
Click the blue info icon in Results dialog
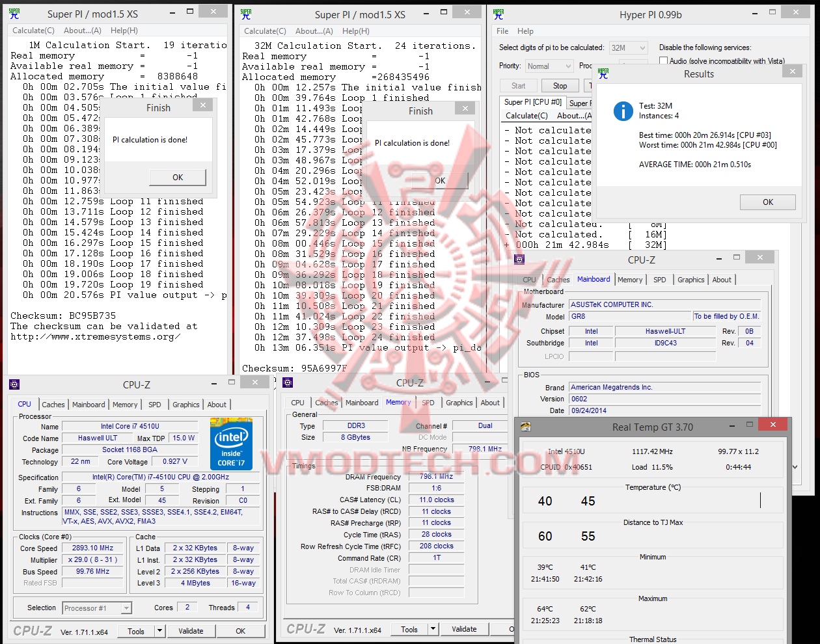click(x=623, y=111)
